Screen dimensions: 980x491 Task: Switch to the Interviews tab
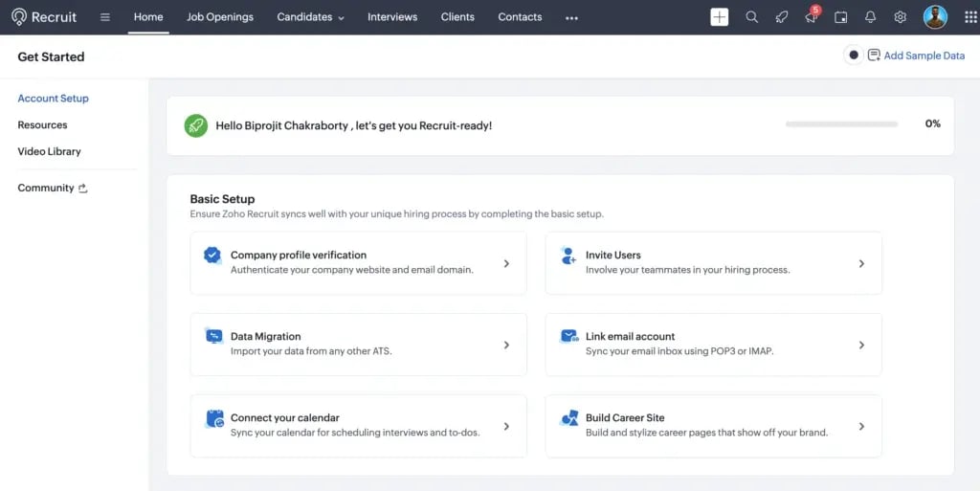point(392,17)
